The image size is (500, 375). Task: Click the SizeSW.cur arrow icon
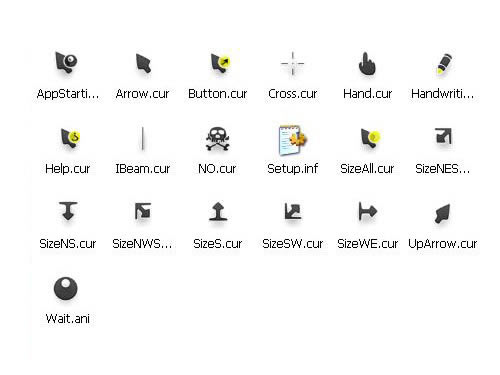pyautogui.click(x=293, y=211)
